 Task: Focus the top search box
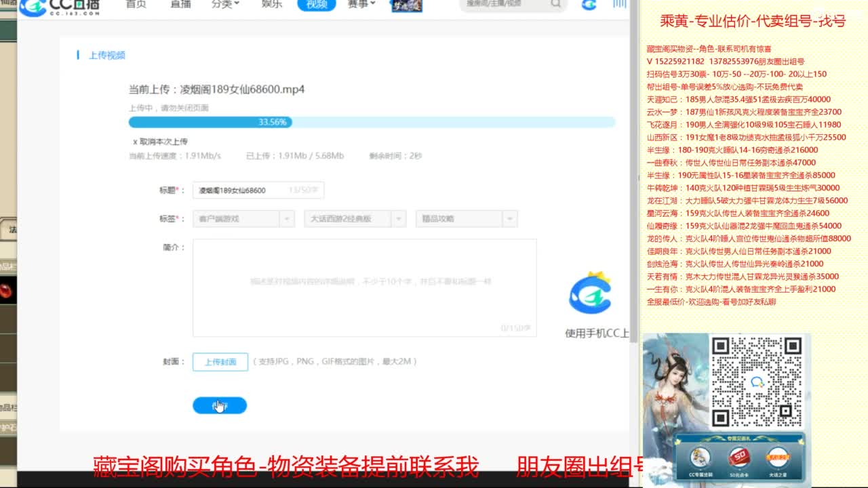(512, 5)
